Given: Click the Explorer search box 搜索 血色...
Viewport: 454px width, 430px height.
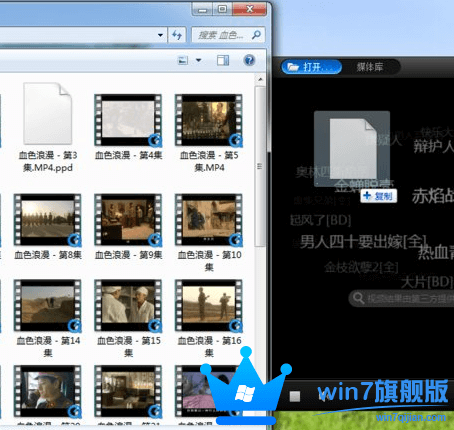Looking at the screenshot, I should [228, 35].
